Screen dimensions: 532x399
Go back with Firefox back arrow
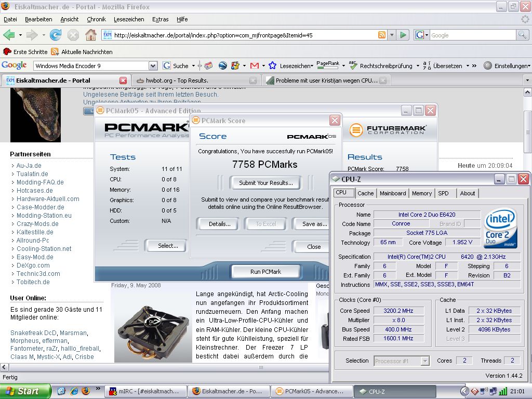click(x=9, y=35)
